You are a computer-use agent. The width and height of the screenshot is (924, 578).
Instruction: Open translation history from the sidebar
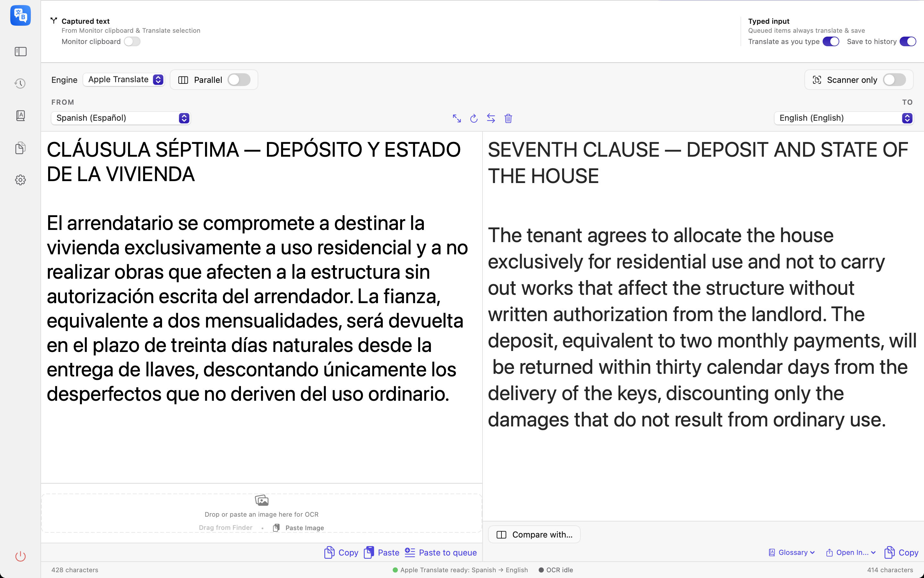pos(21,83)
